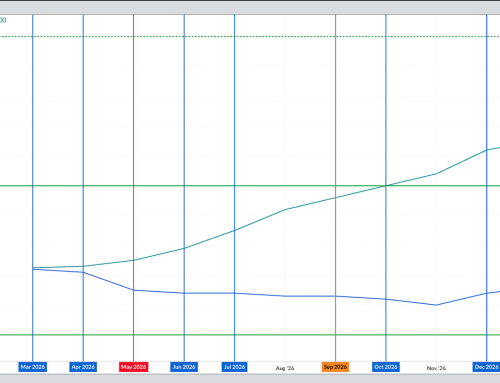Select the Oct 2026 timeline marker label
Screen dimensions: 500x383
386,367
